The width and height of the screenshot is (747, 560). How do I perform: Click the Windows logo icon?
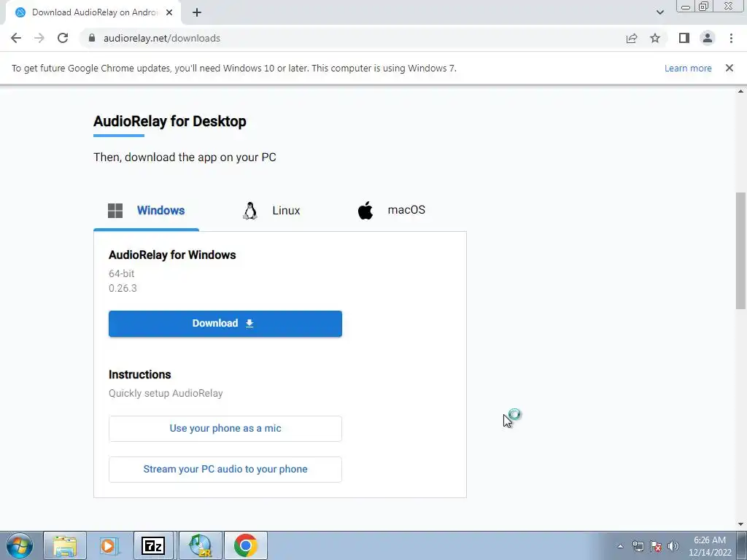[x=115, y=211]
